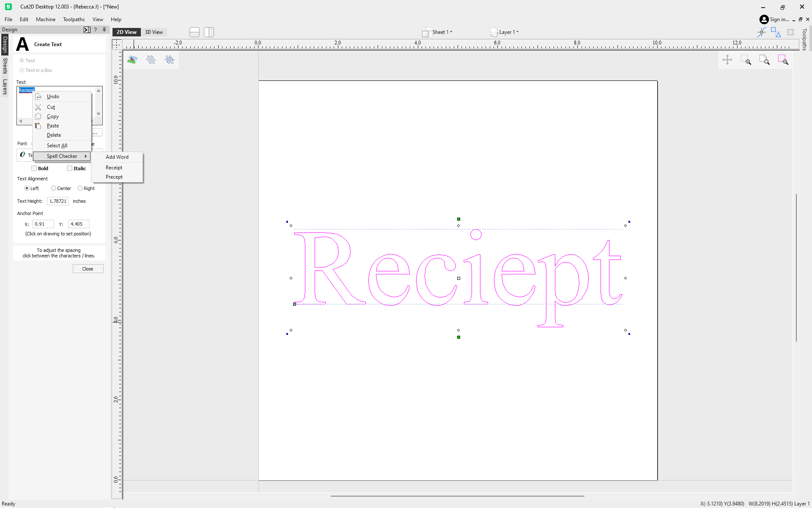Switch to the 3D View tab
812x508 pixels.
[154, 32]
